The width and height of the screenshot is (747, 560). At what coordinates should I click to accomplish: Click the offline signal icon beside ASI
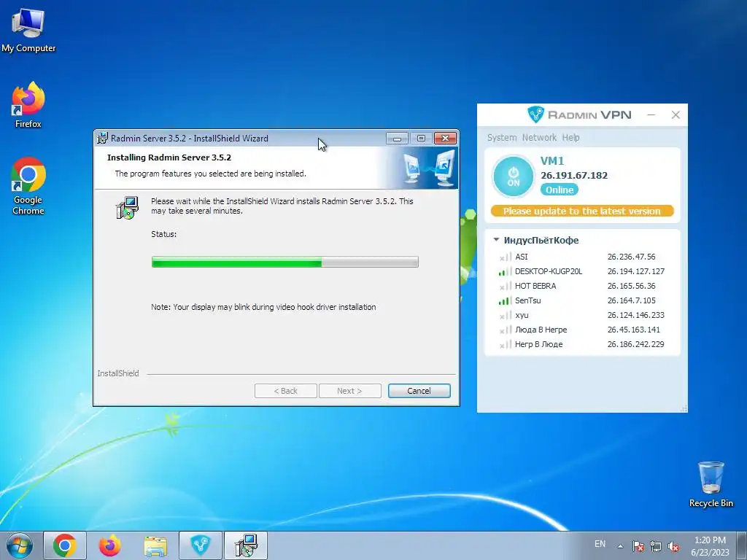point(505,257)
